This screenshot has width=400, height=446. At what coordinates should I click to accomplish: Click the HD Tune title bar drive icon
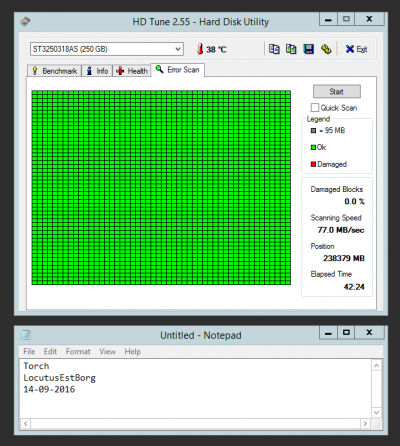[25, 22]
